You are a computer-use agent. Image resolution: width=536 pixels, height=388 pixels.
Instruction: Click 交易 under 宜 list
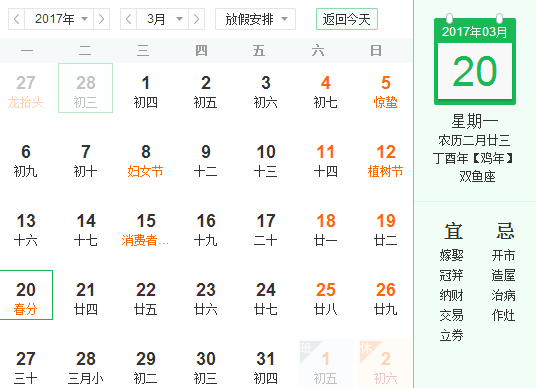tap(452, 315)
